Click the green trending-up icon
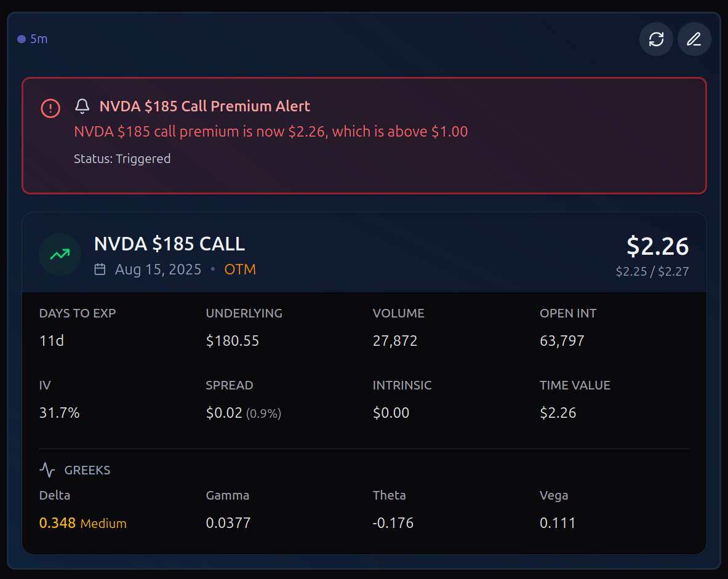This screenshot has width=728, height=579. pos(60,254)
